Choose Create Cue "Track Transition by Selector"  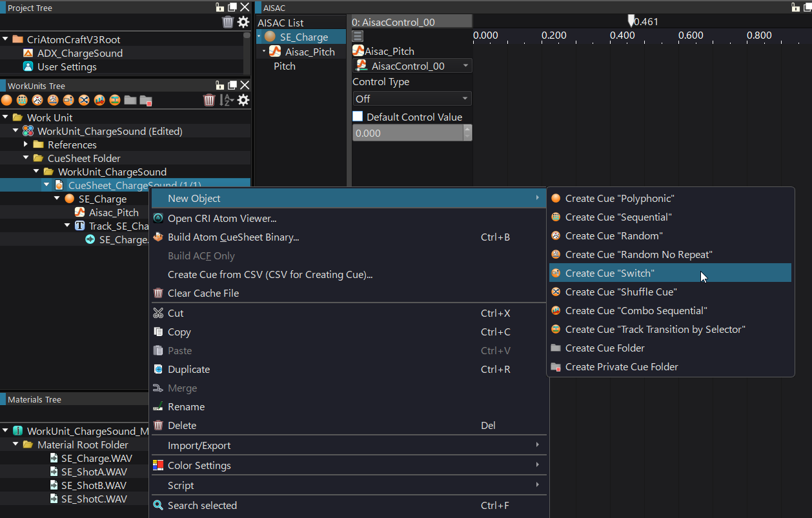click(670, 330)
